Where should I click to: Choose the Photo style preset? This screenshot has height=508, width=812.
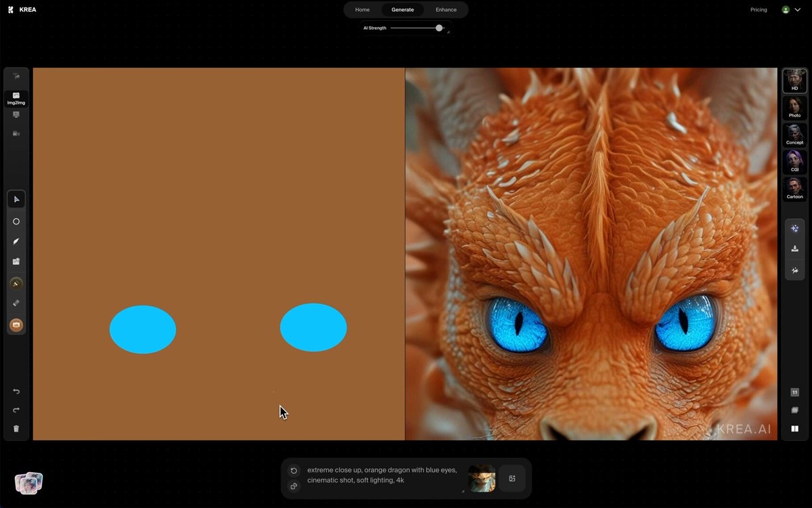[794, 108]
